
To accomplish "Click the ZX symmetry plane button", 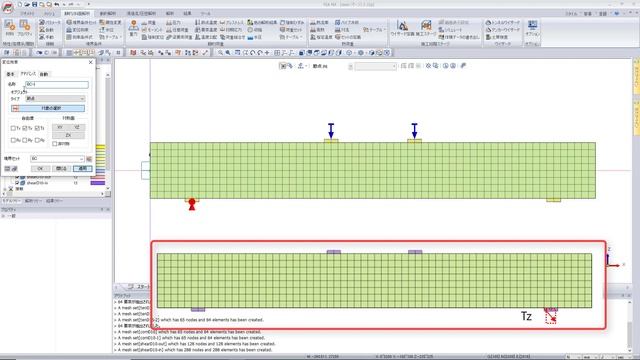I will (x=69, y=135).
